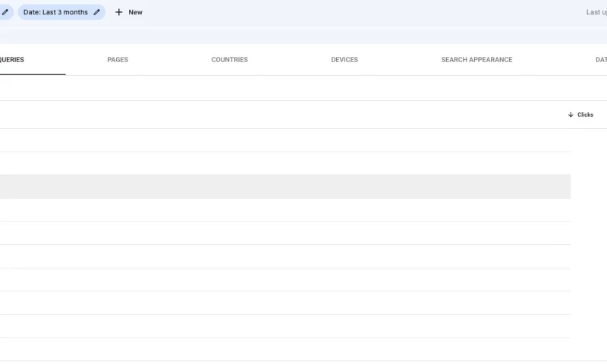The width and height of the screenshot is (607, 364).
Task: Open the partially visible Dates tab
Action: (x=600, y=60)
